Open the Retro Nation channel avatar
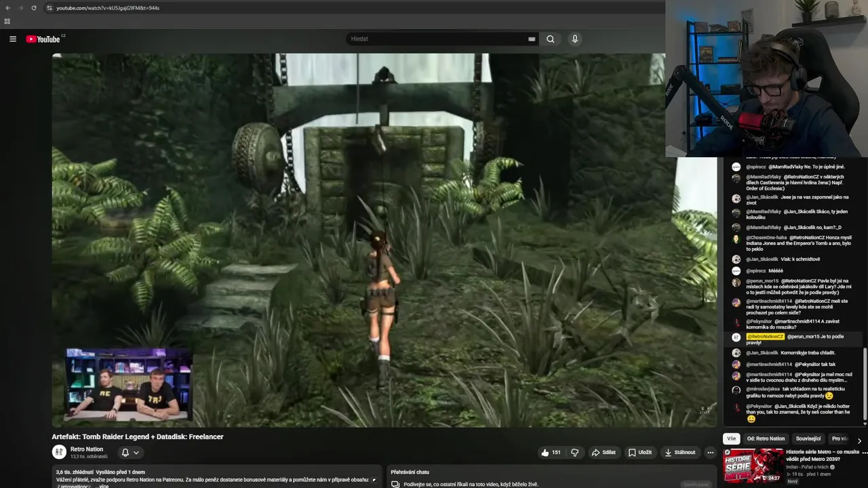 pos(59,452)
